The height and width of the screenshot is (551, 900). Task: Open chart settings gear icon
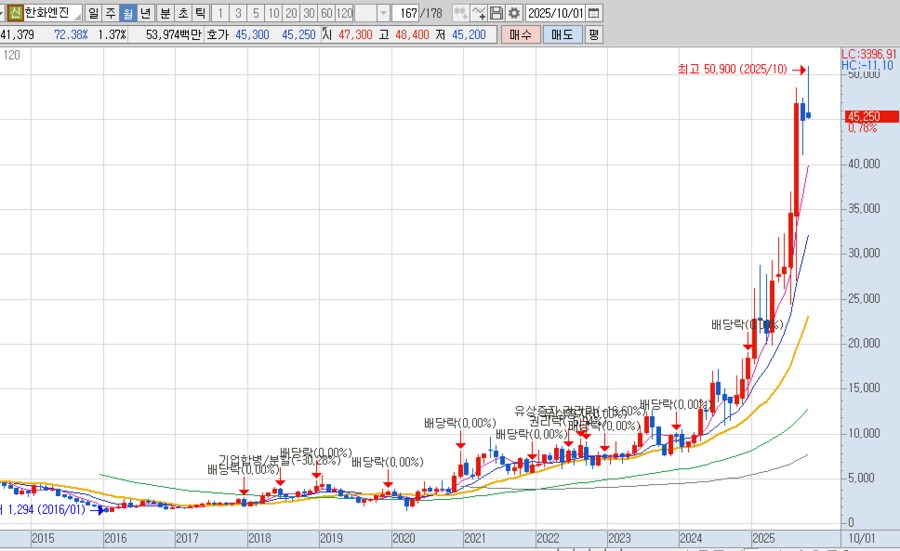pyautogui.click(x=514, y=13)
